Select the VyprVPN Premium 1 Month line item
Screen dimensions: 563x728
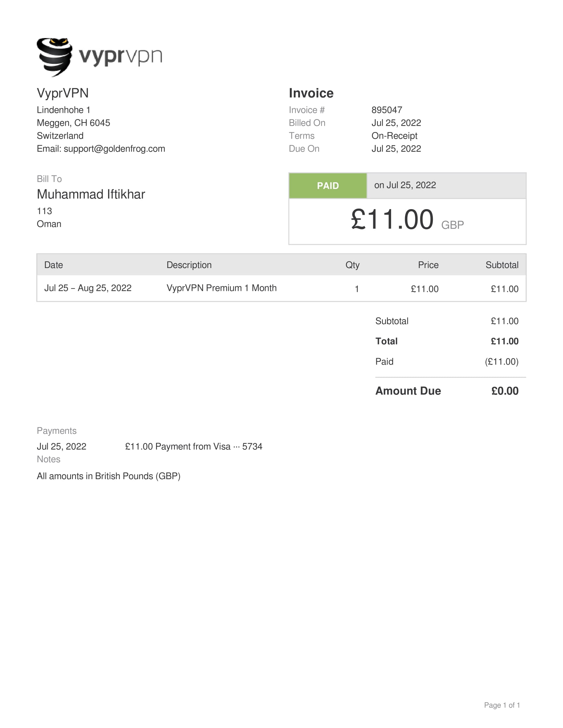pos(222,288)
